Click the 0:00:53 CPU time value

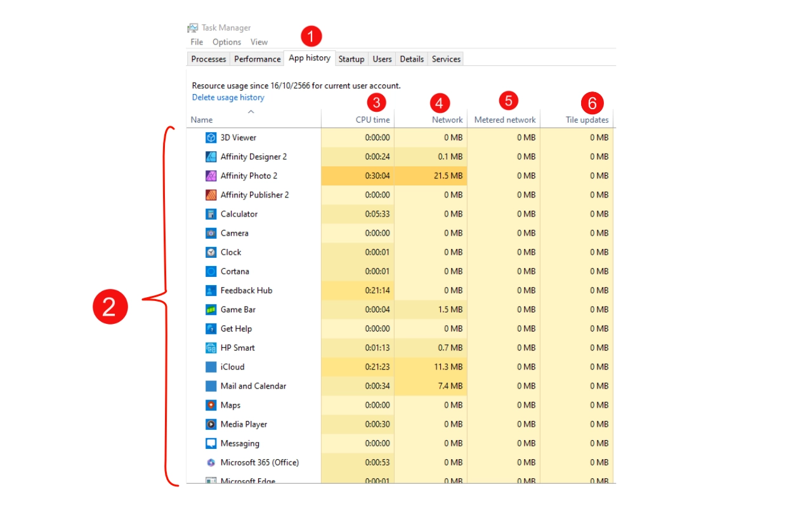[377, 462]
